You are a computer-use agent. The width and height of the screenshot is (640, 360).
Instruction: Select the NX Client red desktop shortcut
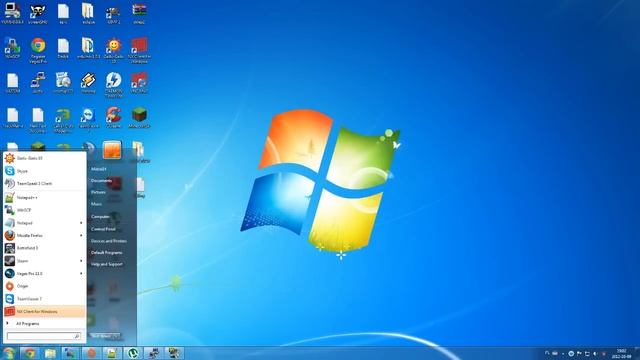coord(139,50)
